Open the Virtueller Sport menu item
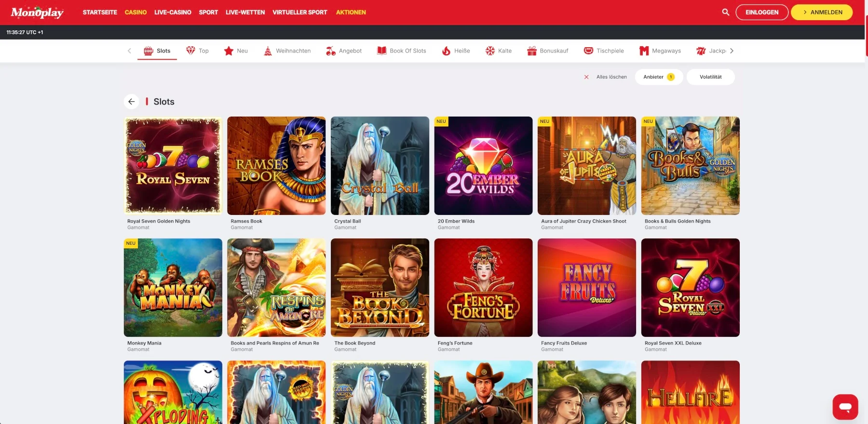The height and width of the screenshot is (424, 868). (299, 13)
